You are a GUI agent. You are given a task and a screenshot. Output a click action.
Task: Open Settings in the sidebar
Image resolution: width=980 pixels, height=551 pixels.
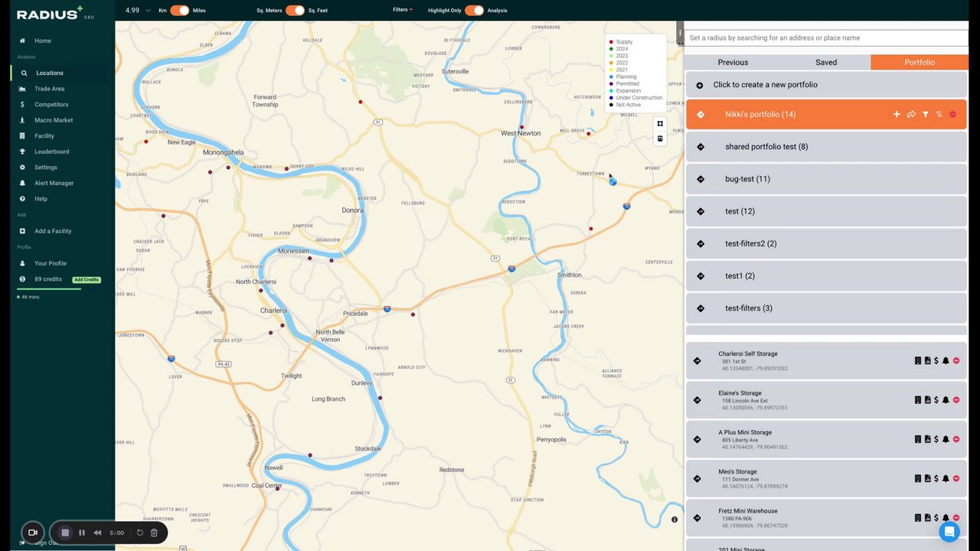click(45, 167)
